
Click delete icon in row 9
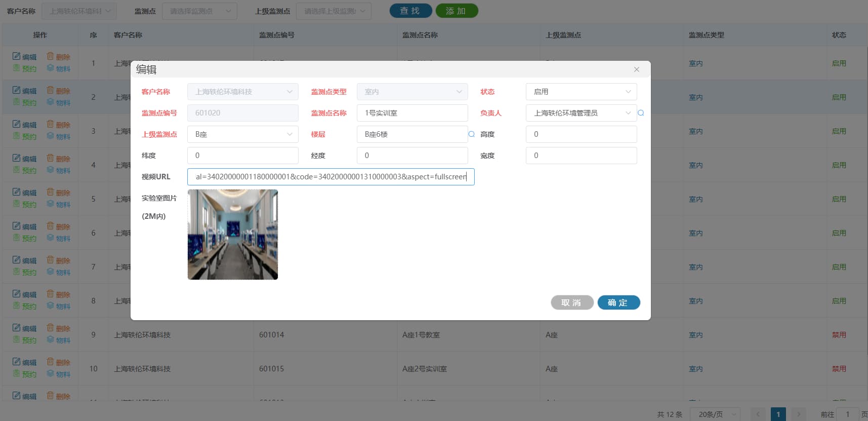[50, 328]
